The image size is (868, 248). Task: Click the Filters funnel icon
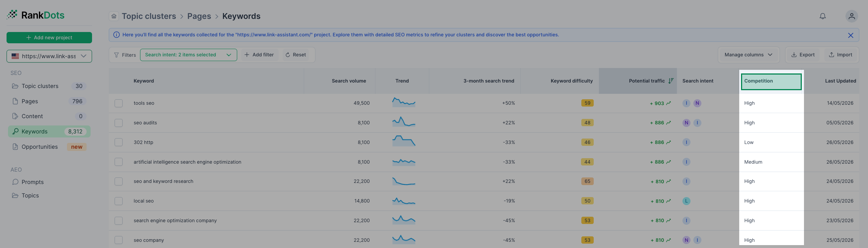click(116, 55)
